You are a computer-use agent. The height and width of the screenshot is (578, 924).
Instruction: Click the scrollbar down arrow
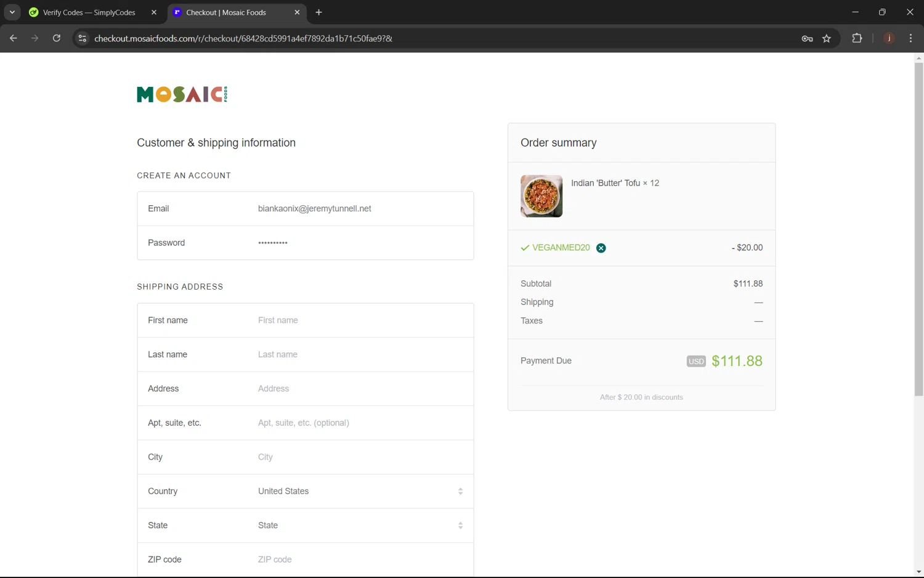[x=918, y=572]
